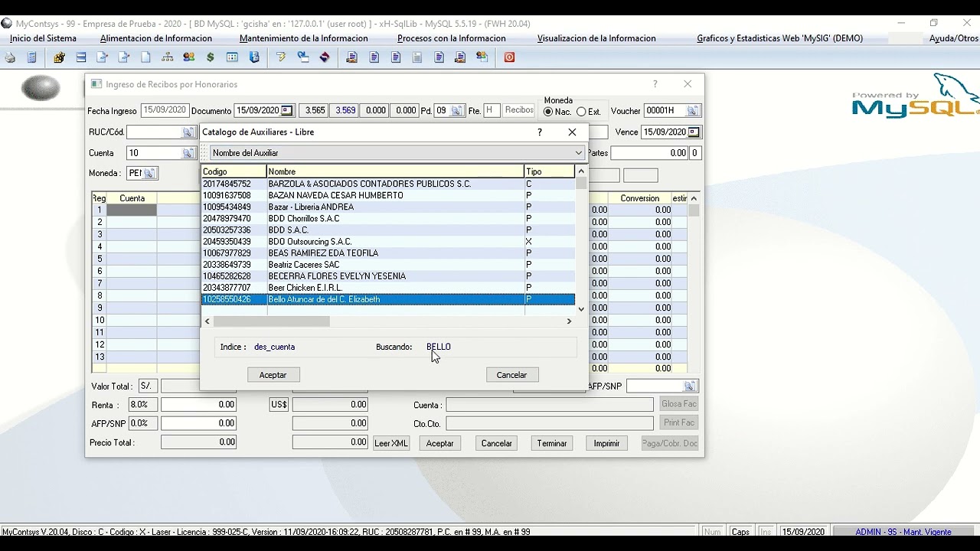980x551 pixels.
Task: Click lookup icon in Moneda field
Action: (x=149, y=174)
